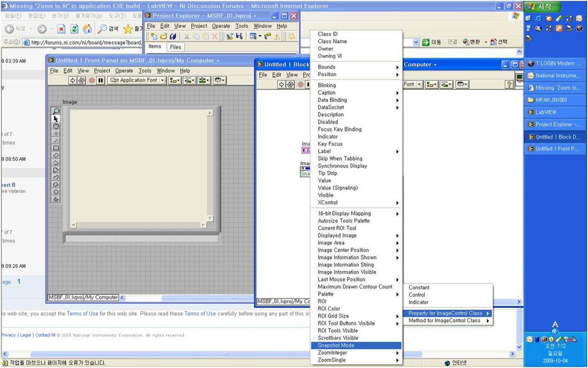Select Property for ImageControl Class

point(448,313)
